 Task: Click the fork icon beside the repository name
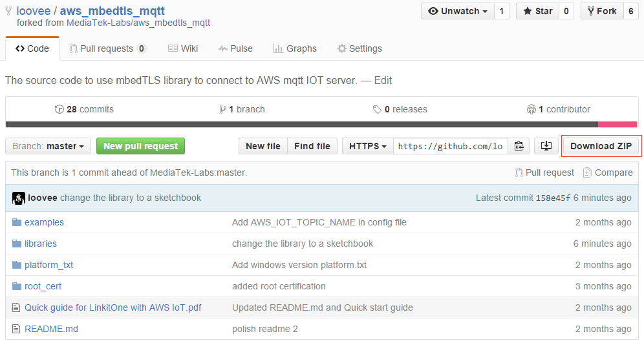(8, 11)
